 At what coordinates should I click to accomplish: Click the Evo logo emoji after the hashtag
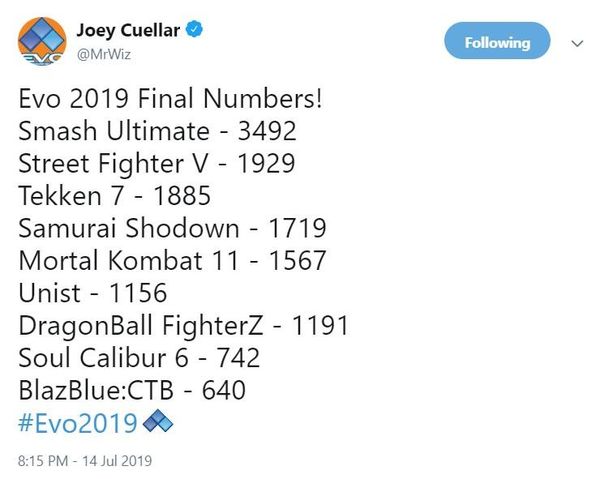159,423
